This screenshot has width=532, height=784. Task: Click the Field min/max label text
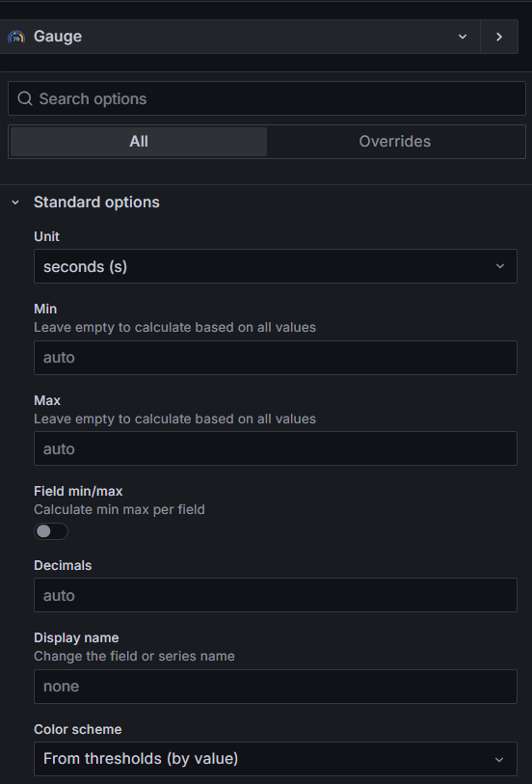pyautogui.click(x=78, y=491)
